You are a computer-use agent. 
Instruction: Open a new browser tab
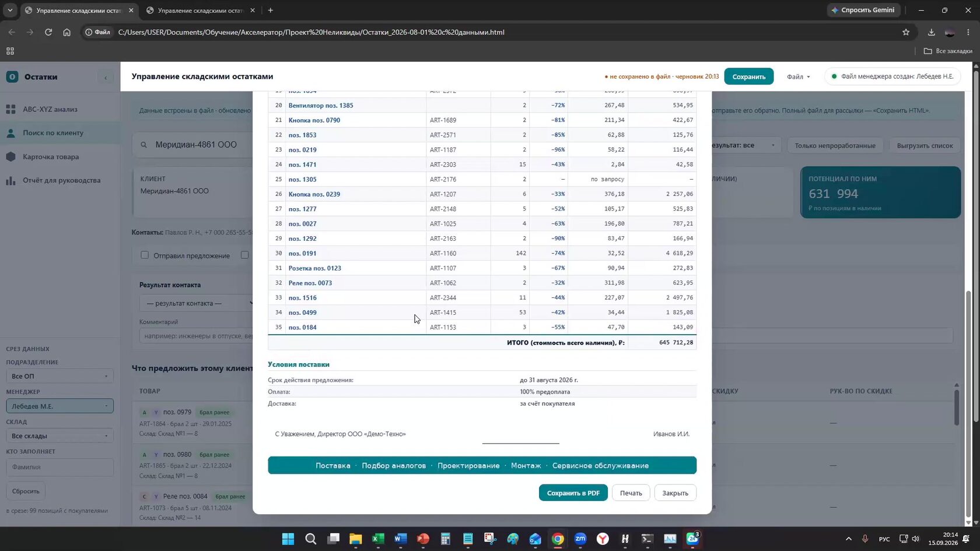point(270,10)
